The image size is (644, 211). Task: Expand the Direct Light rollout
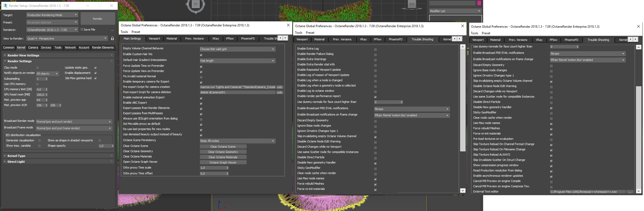[59, 162]
